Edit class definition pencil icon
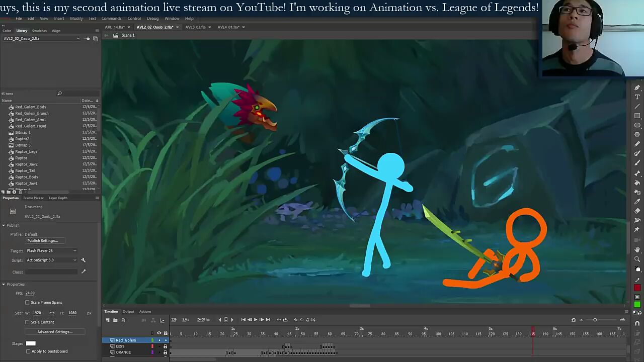 (x=84, y=272)
